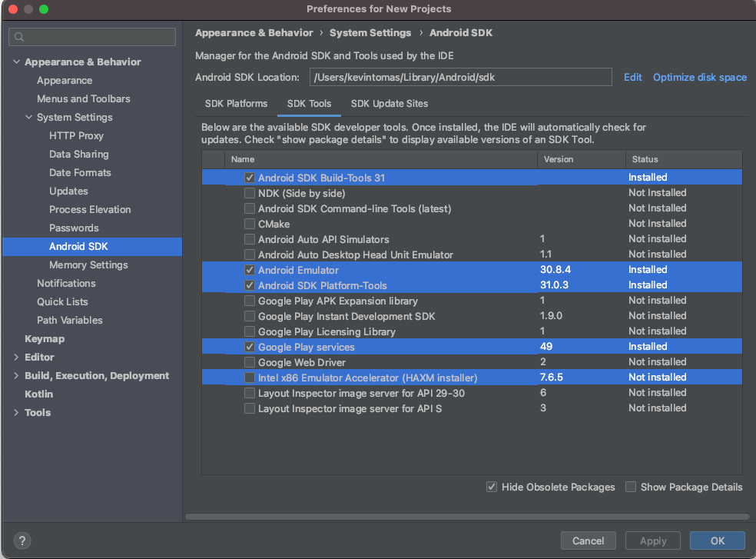
Task: Collapse the System Settings tree node
Action: pyautogui.click(x=29, y=118)
